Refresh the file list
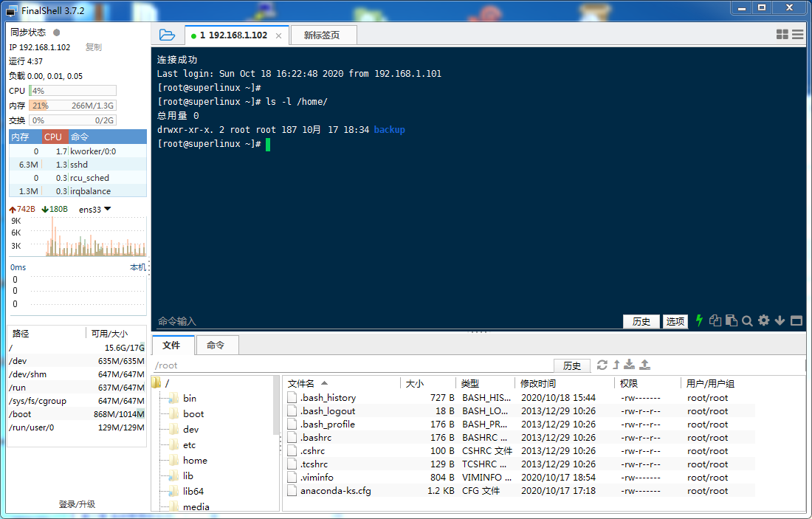812x519 pixels. tap(602, 365)
